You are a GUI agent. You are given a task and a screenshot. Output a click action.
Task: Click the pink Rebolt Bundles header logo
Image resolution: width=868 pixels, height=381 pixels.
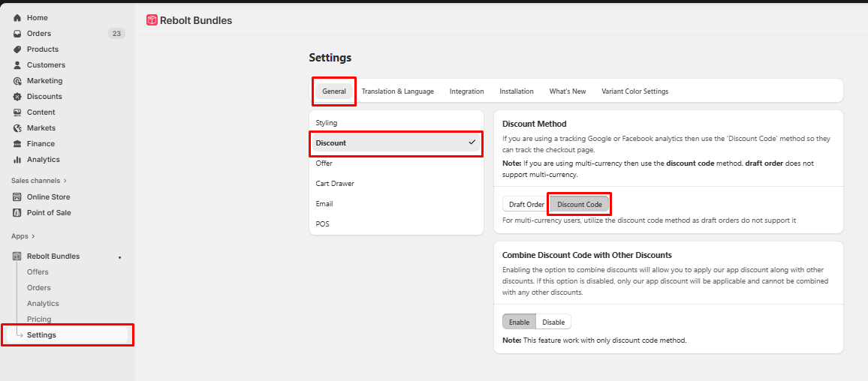point(152,20)
